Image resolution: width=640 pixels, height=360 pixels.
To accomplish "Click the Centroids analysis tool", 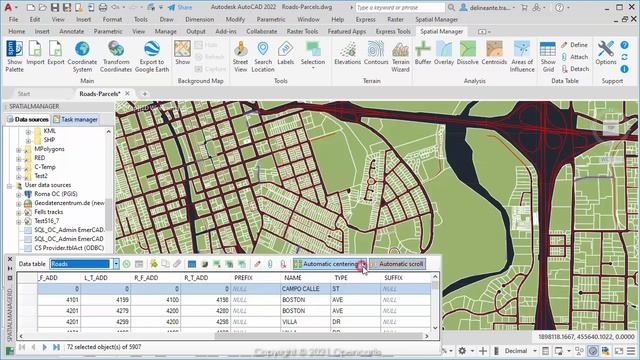I will [494, 53].
